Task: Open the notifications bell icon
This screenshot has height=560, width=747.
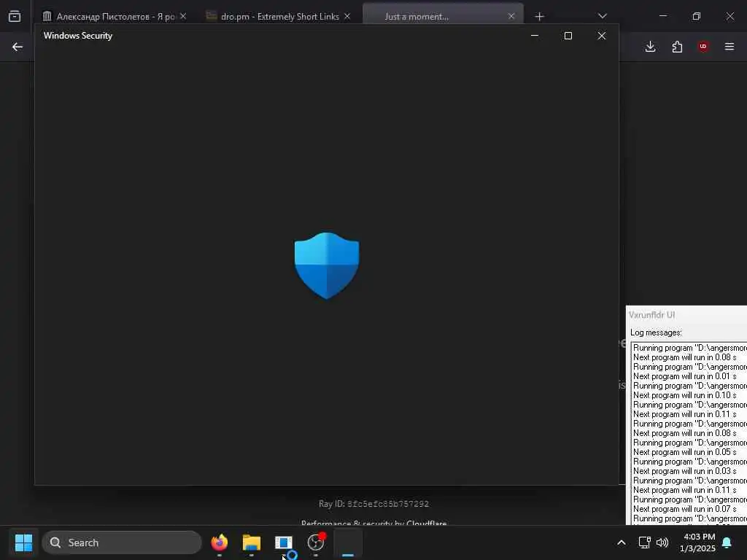Action: click(x=727, y=542)
